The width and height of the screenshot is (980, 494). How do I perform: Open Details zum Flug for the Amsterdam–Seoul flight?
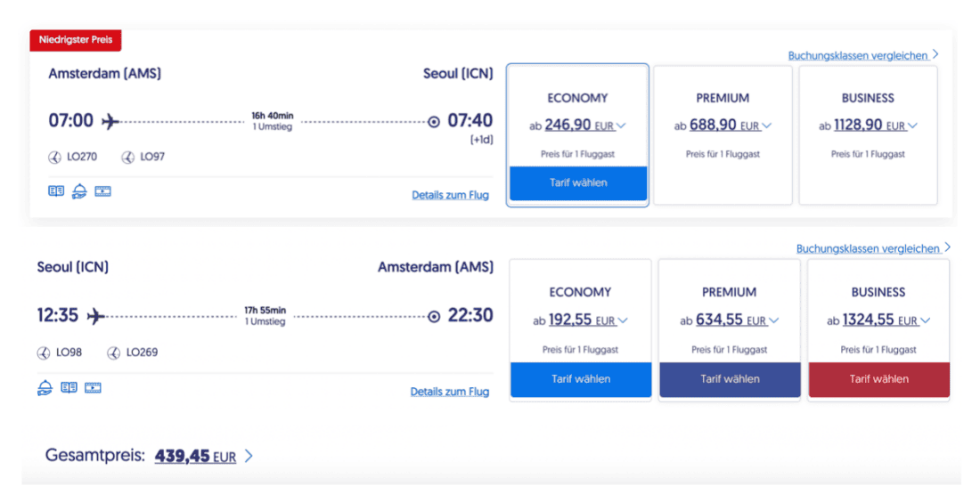click(x=450, y=195)
